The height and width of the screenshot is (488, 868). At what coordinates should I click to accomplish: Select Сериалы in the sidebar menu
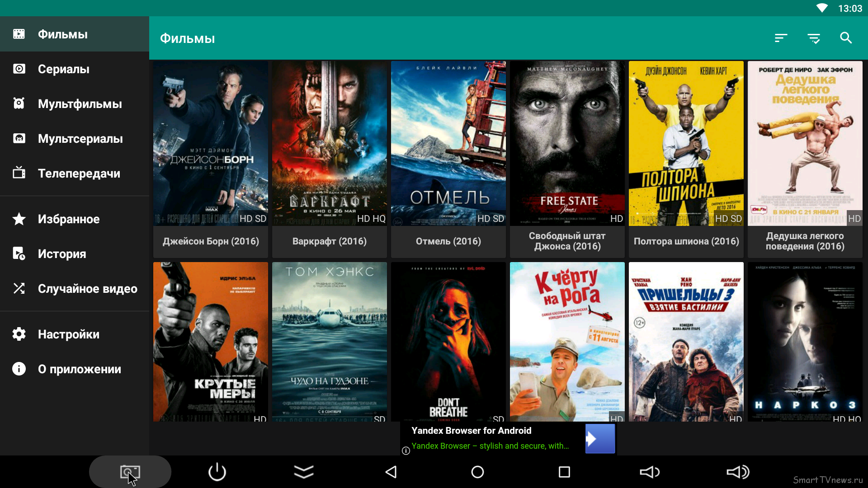pyautogui.click(x=75, y=69)
